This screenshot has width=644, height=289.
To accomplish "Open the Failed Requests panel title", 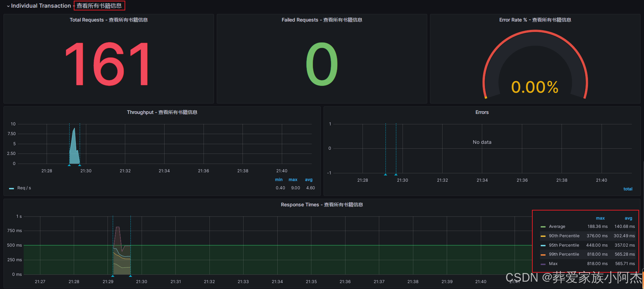I will click(322, 20).
